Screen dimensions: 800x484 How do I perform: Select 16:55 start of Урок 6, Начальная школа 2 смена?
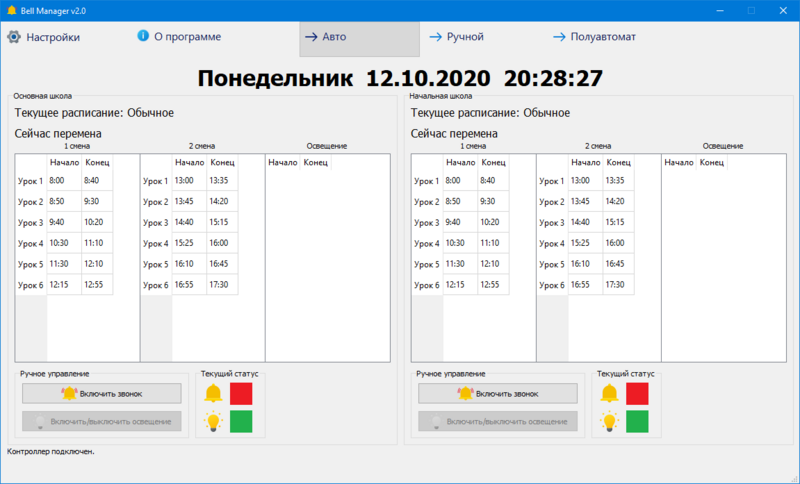tap(586, 285)
